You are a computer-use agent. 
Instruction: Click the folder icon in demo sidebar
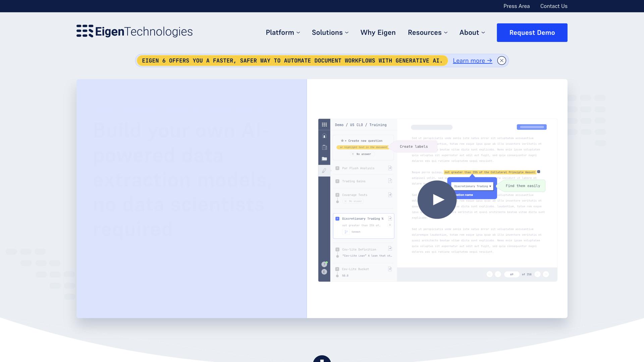[324, 159]
